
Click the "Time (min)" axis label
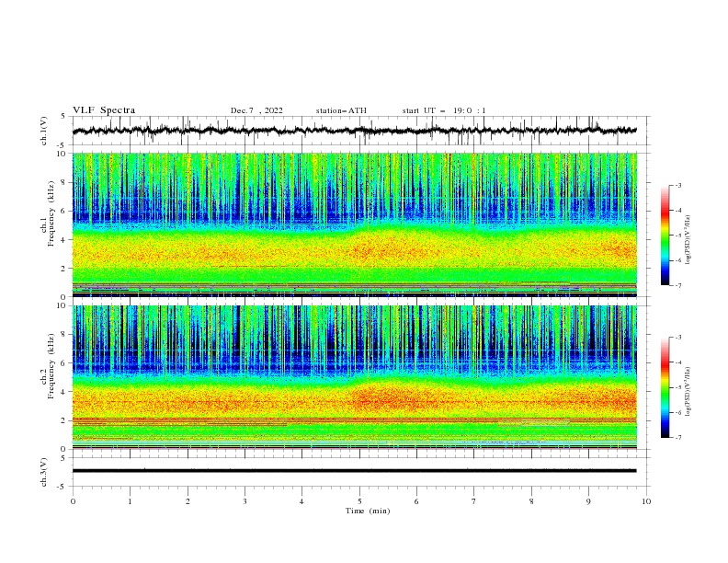tap(368, 511)
